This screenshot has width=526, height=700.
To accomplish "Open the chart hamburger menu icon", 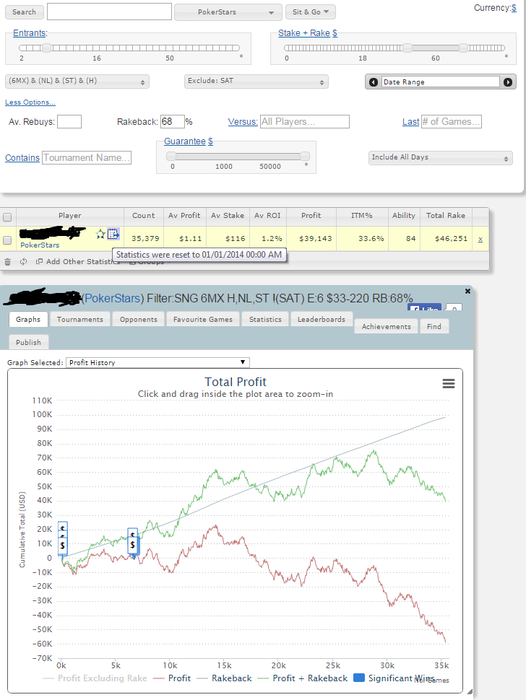I will point(449,383).
